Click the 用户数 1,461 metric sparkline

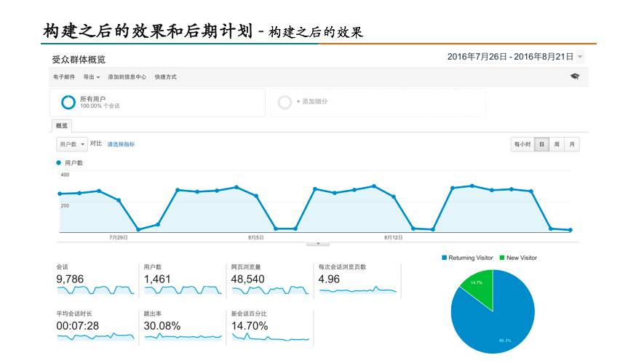[183, 290]
